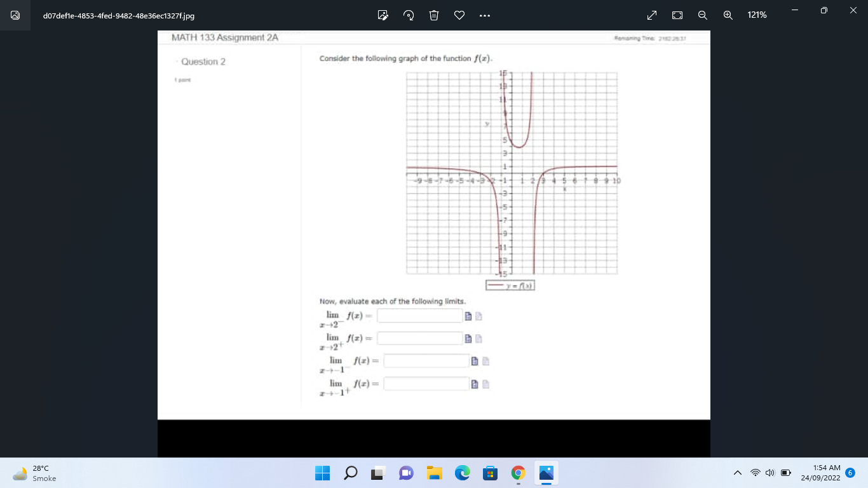Click the Search button on the taskbar
Viewport: 868px width, 488px height.
pos(350,473)
